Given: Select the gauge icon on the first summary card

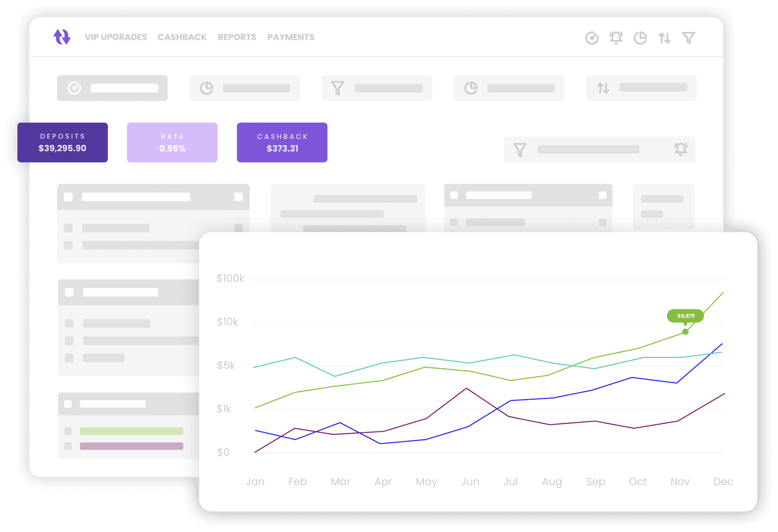Looking at the screenshot, I should (x=75, y=88).
